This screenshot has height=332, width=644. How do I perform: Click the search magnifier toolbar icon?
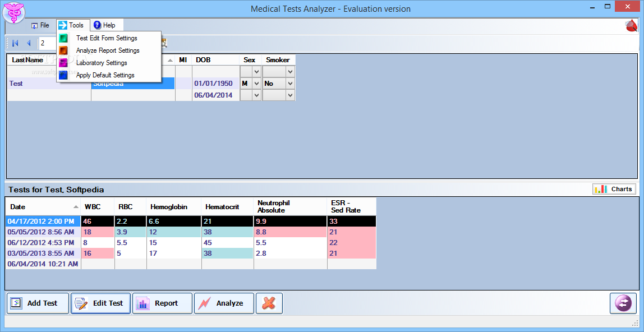(x=163, y=43)
